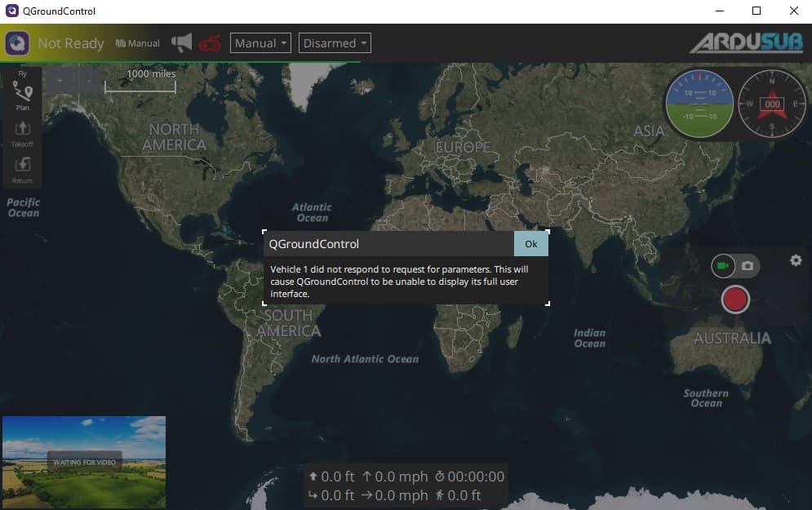Click the 1000 miles map scale
This screenshot has width=812, height=510.
[140, 81]
